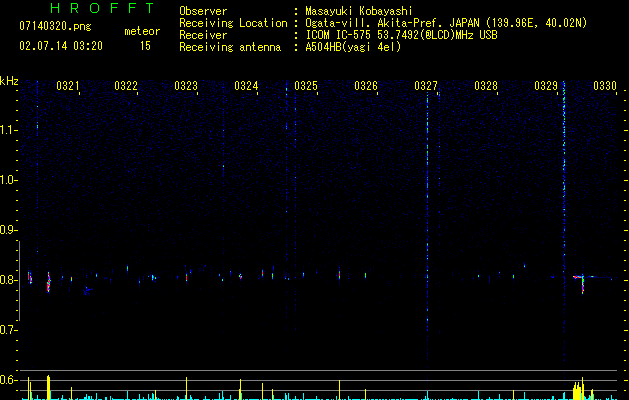
Task: Click the 0.8 kHz axis label
Action: coord(8,280)
